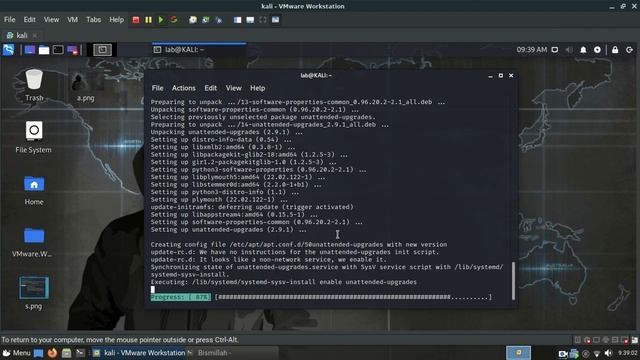
Task: Take a VM snapshot from toolbar
Action: point(193,20)
